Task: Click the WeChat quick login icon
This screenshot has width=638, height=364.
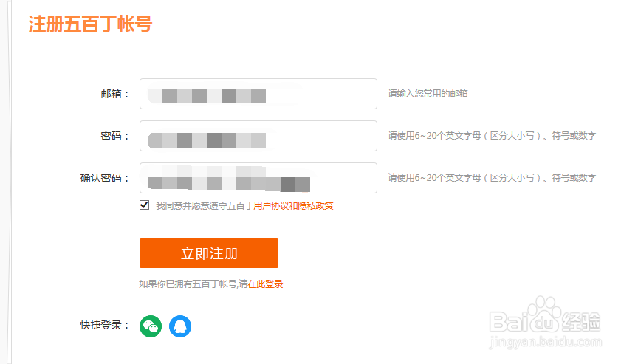Action: pos(151,326)
